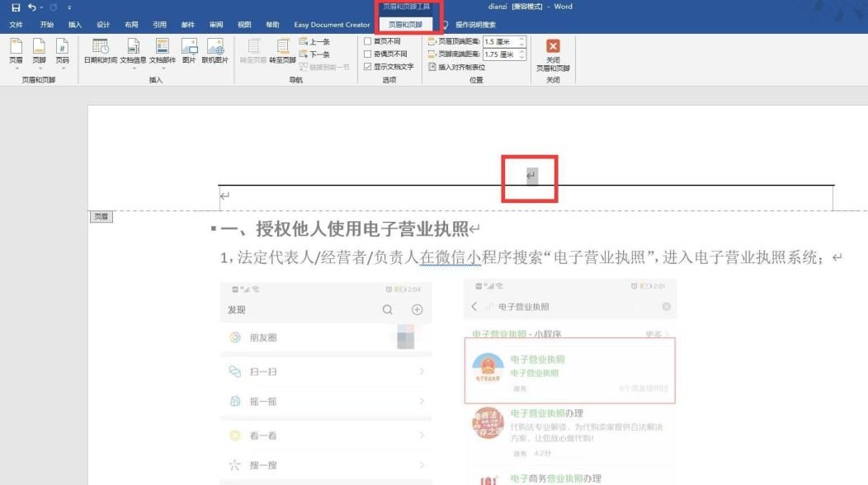
Task: Increase 页眉顶端距离 with up arrow
Action: click(x=522, y=40)
